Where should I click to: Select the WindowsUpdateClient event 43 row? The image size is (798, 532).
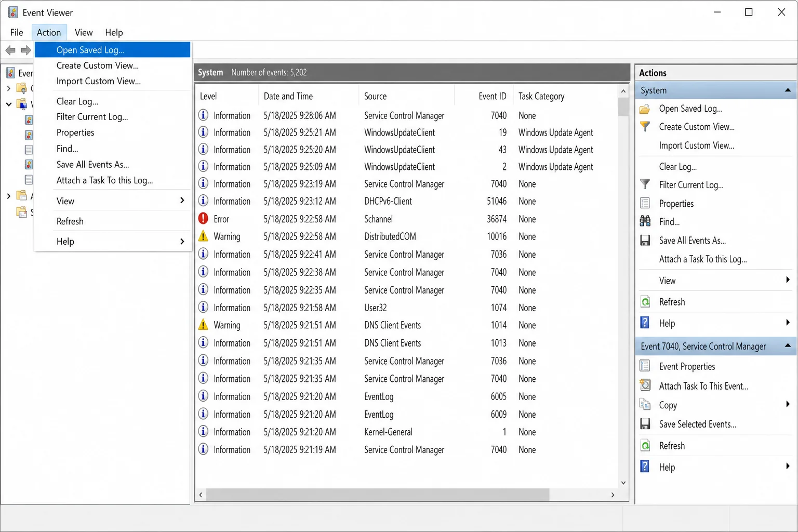click(x=407, y=150)
